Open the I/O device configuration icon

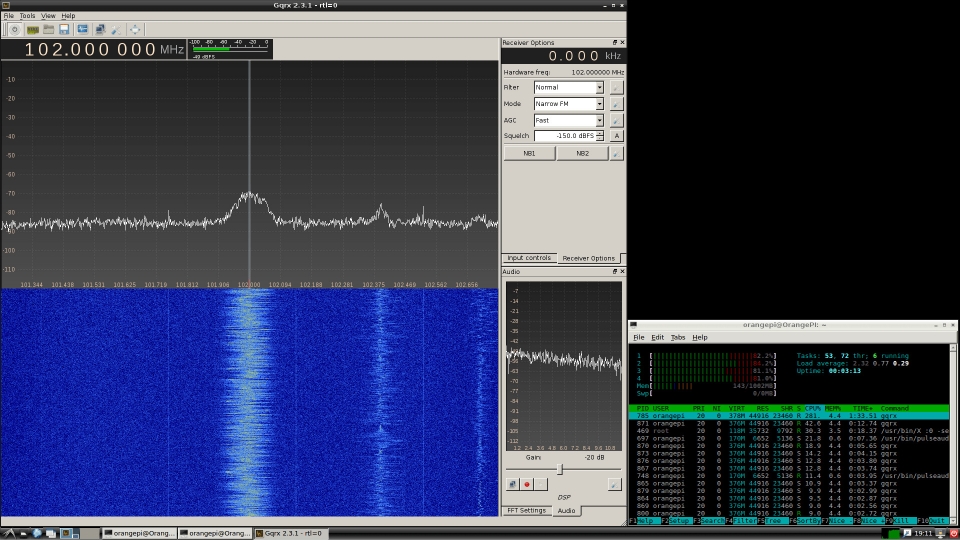[32, 29]
